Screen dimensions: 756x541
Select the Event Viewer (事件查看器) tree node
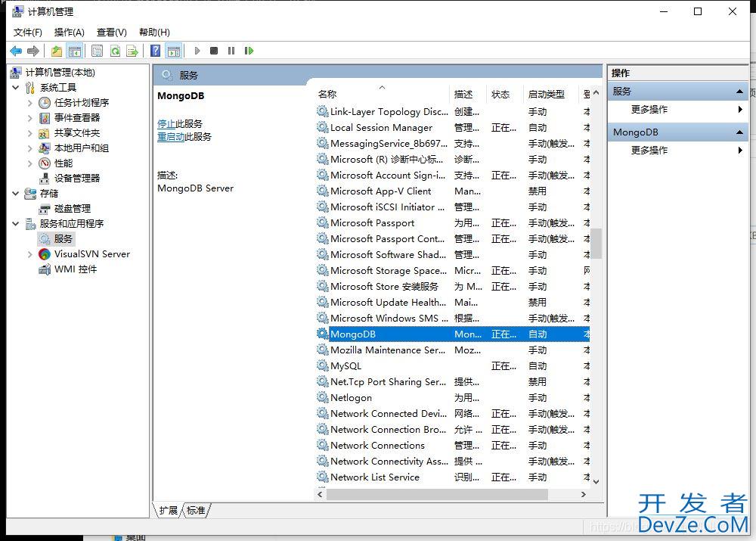(77, 117)
